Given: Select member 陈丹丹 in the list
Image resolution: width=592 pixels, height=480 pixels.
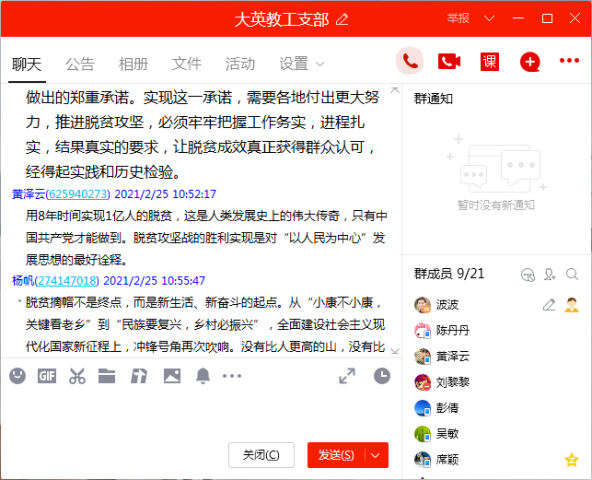Looking at the screenshot, I should [496, 330].
